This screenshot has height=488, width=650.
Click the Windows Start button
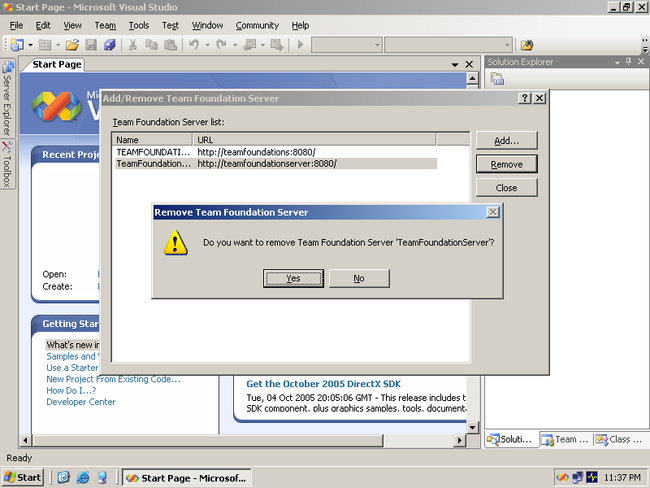[x=22, y=478]
